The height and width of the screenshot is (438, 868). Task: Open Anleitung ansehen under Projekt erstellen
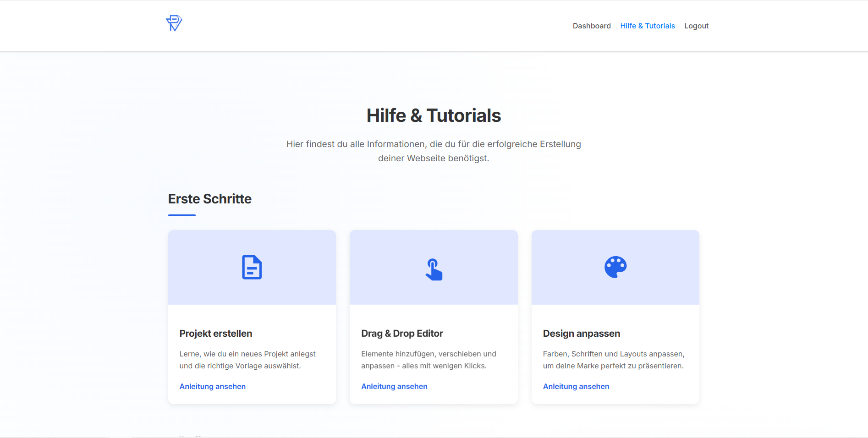pyautogui.click(x=212, y=386)
